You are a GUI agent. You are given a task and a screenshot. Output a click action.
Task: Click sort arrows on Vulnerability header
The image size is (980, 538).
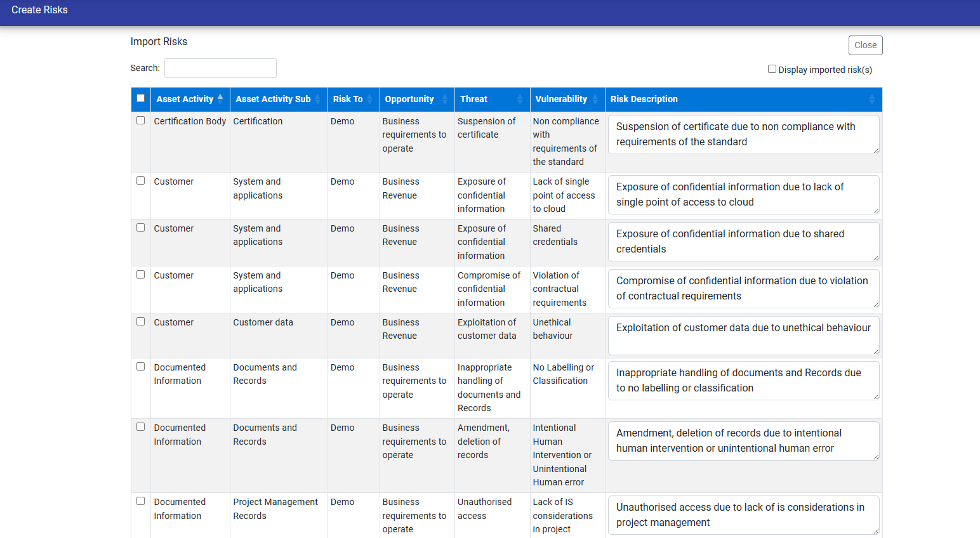point(595,100)
